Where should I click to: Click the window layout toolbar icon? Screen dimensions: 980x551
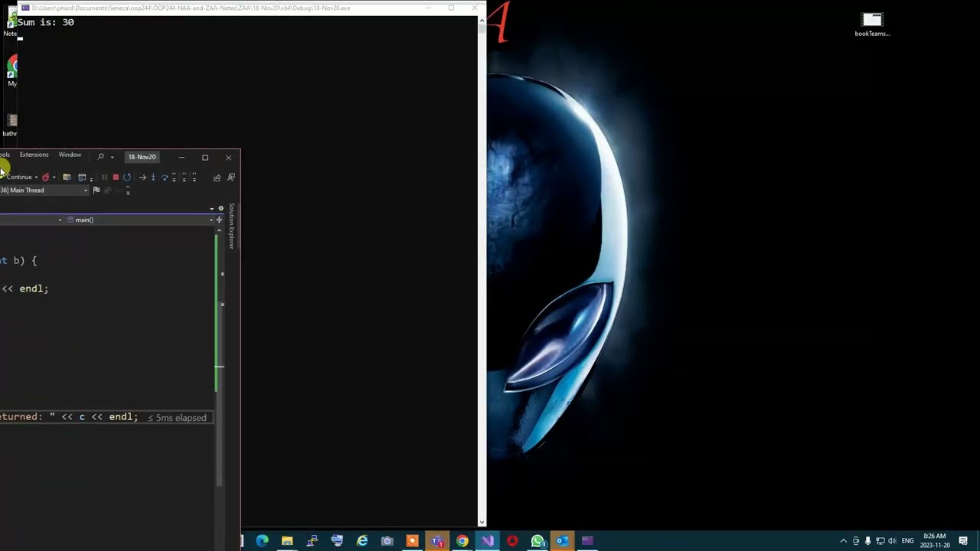pos(82,178)
